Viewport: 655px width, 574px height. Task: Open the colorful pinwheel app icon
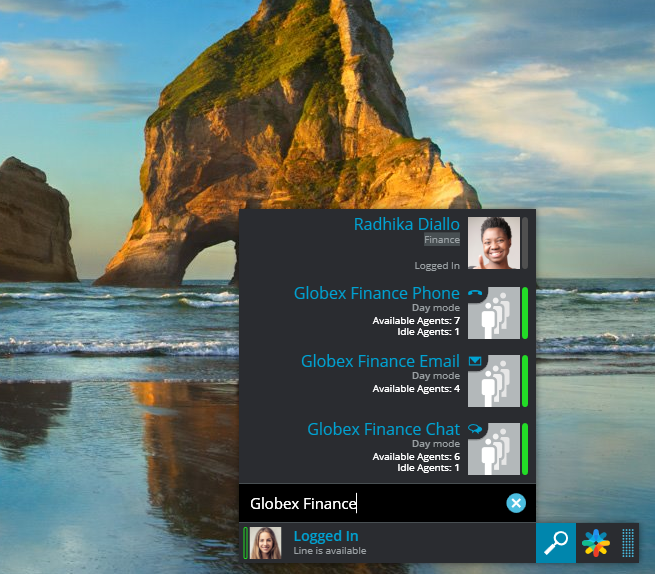pos(596,543)
